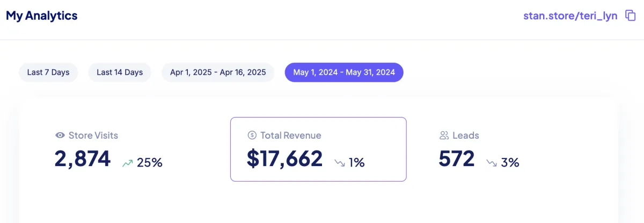Choose the Apr 1, 2025 - Apr 16, 2025 range

(218, 72)
